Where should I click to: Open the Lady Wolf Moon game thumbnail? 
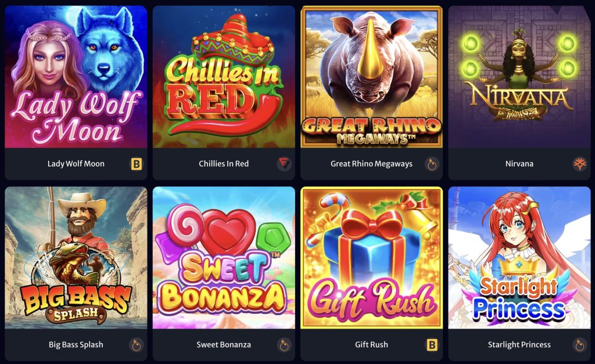point(76,77)
